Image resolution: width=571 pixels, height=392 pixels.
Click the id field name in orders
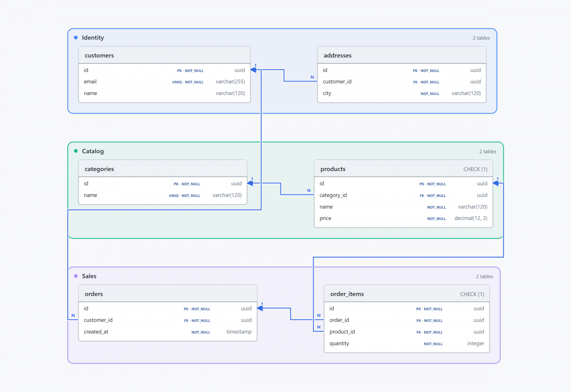coord(86,309)
